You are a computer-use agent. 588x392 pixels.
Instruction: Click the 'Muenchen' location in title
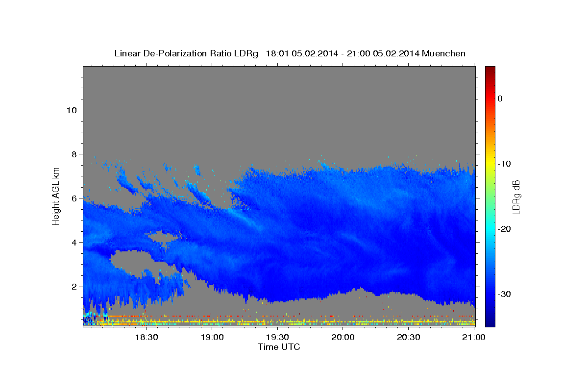[x=444, y=53]
